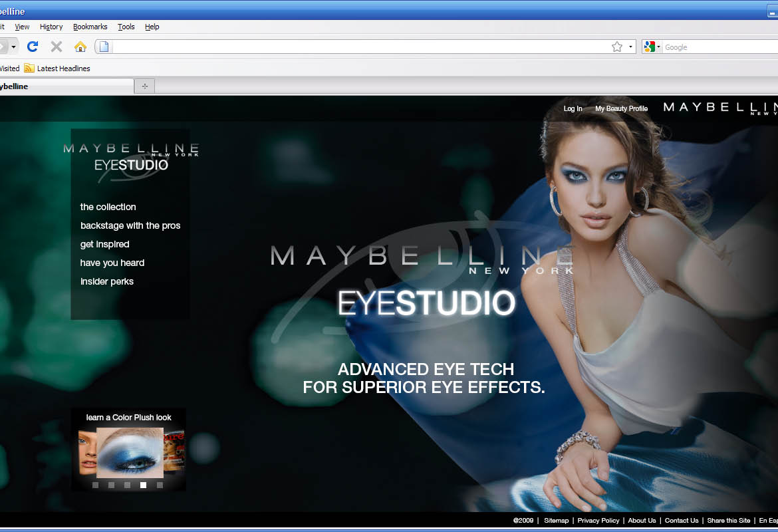
Task: Click into the Google search field
Action: click(718, 47)
